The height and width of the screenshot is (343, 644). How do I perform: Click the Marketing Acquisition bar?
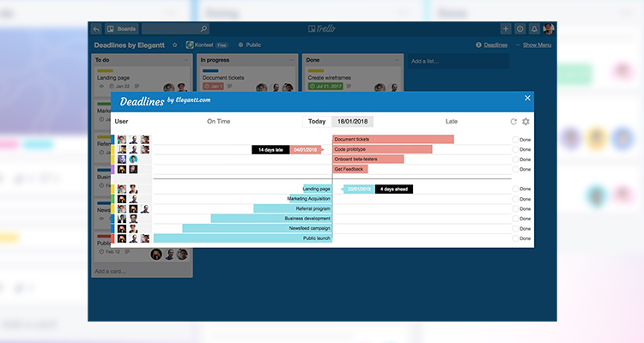click(x=310, y=199)
